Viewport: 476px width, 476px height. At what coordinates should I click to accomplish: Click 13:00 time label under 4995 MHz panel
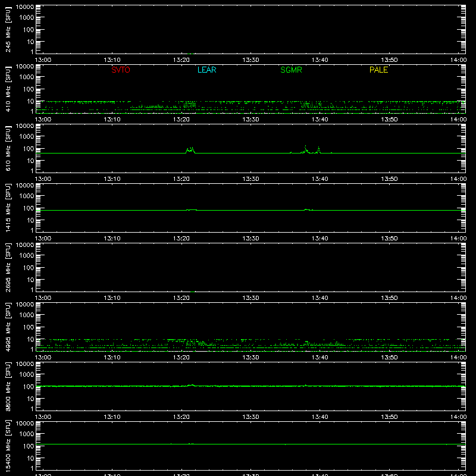click(43, 358)
